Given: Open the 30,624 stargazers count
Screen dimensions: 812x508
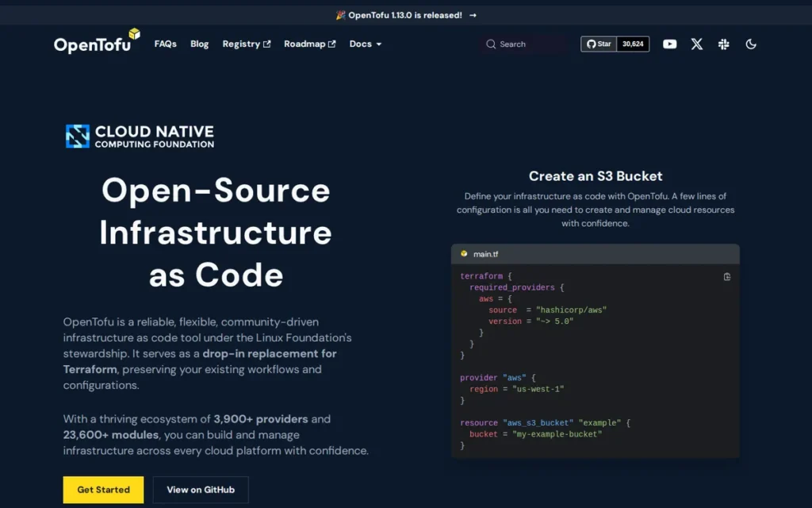Looking at the screenshot, I should click(x=633, y=44).
